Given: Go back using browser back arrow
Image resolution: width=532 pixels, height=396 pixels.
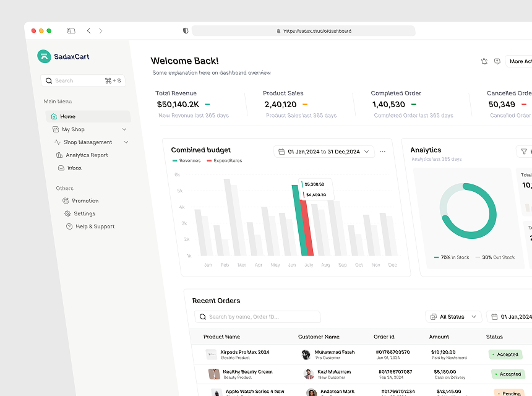Looking at the screenshot, I should 88,31.
